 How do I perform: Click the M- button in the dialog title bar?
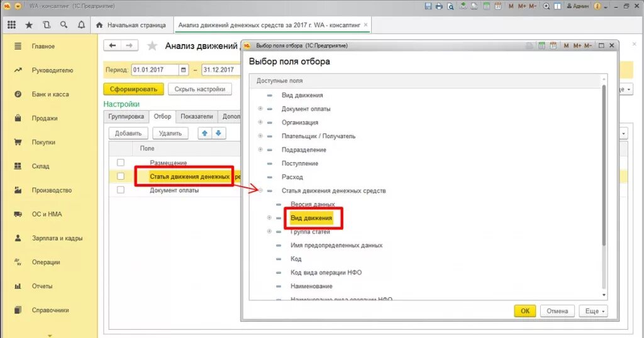(x=588, y=45)
